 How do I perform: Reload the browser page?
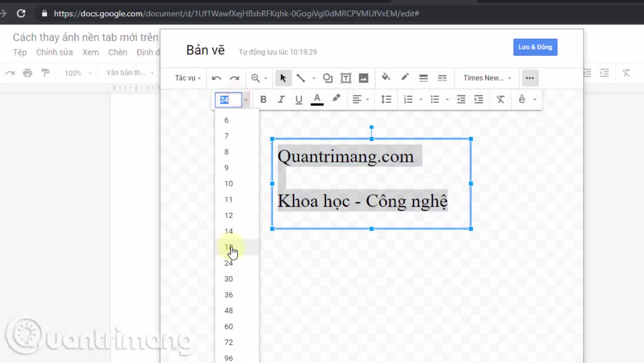[x=21, y=14]
